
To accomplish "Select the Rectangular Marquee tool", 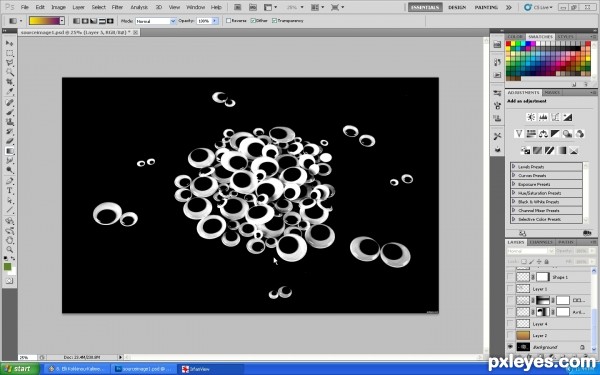I will coord(10,53).
